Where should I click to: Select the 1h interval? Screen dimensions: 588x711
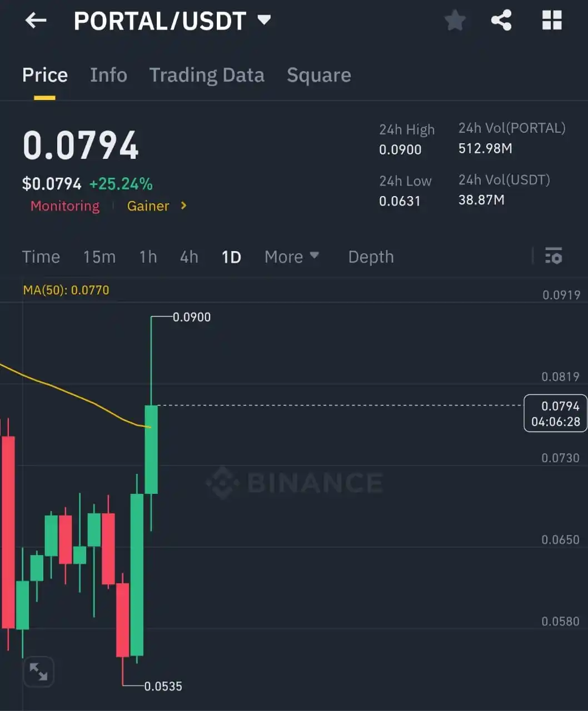[x=148, y=257]
